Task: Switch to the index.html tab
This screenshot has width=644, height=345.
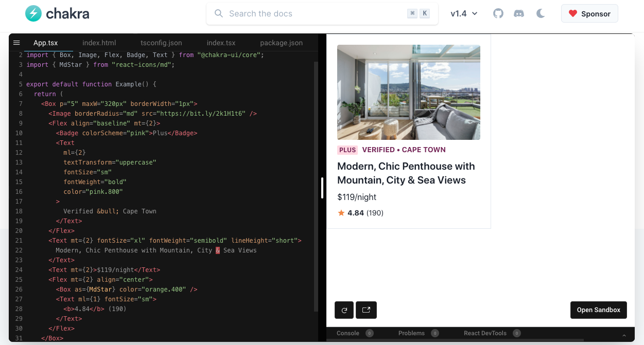Action: coord(99,43)
